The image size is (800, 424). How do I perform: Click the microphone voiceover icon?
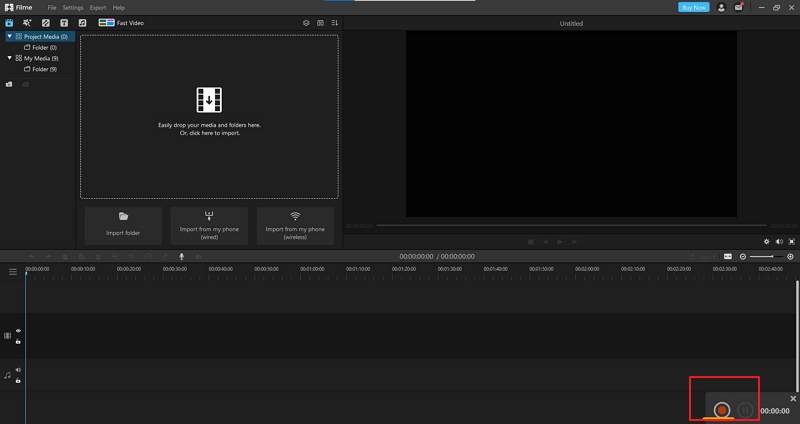pos(182,257)
